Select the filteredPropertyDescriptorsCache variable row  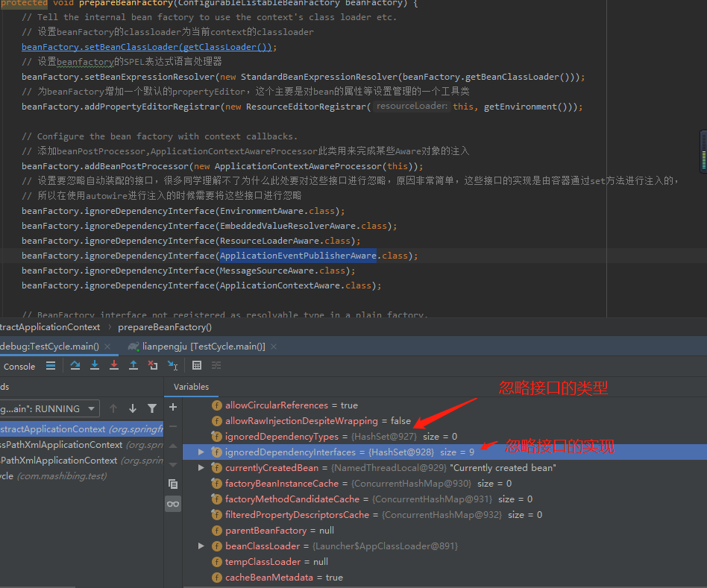coord(444,514)
